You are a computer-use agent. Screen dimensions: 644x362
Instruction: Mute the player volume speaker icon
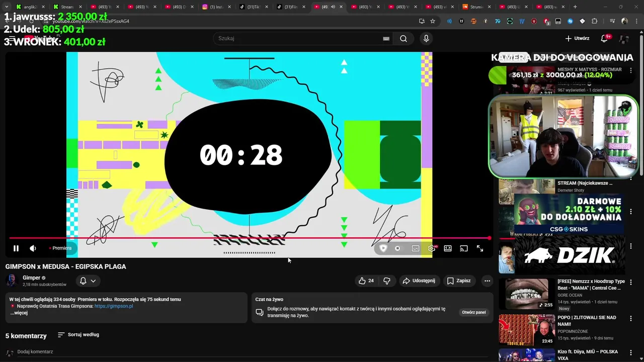point(33,248)
